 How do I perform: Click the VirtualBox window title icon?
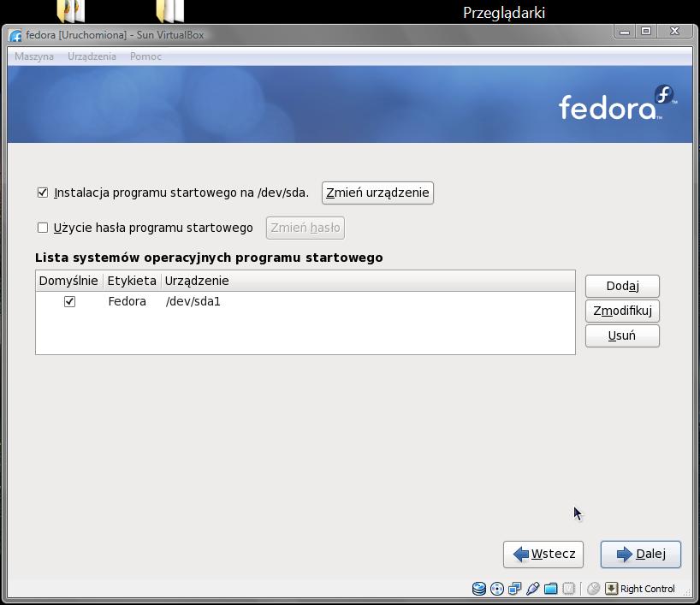point(15,35)
